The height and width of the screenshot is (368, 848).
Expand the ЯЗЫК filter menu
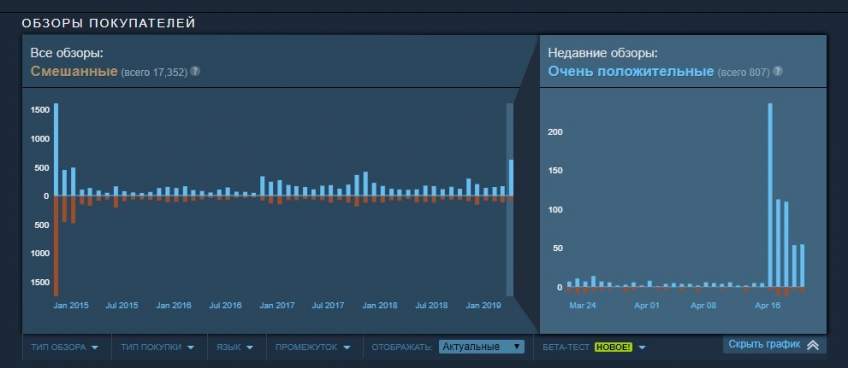click(x=235, y=347)
